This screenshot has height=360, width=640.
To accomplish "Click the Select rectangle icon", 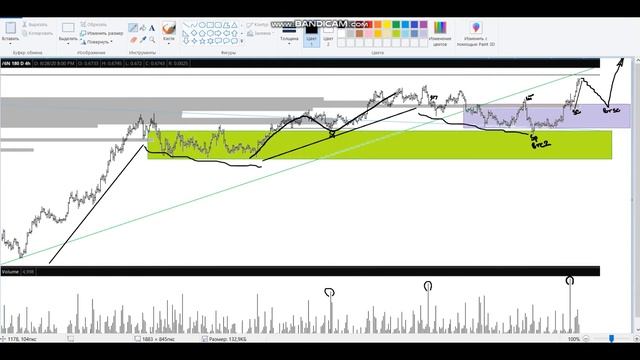I will click(x=68, y=28).
